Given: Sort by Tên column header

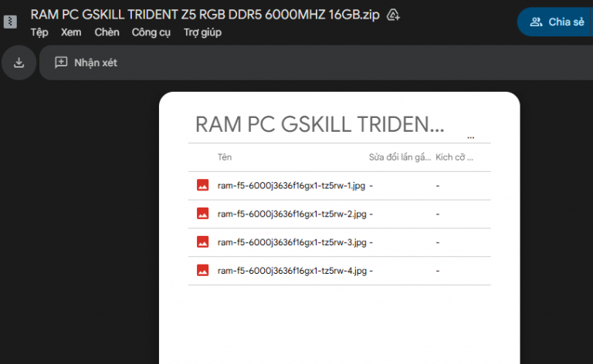Looking at the screenshot, I should click(225, 157).
